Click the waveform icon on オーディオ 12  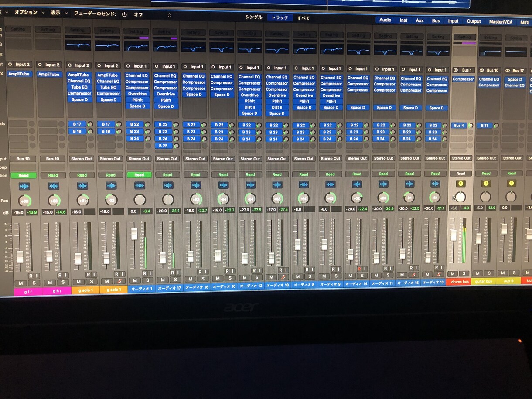(x=250, y=185)
